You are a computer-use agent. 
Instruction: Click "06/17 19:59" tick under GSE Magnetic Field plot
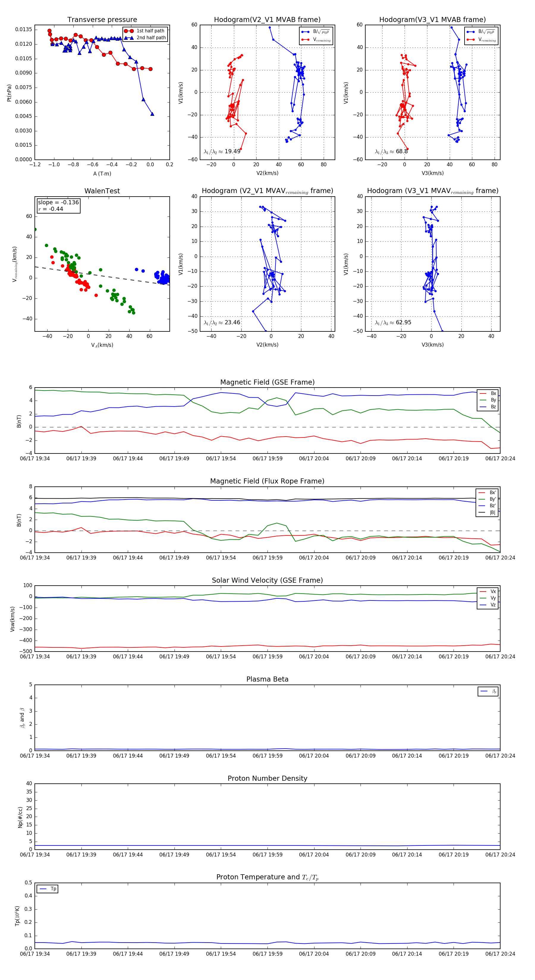267,459
